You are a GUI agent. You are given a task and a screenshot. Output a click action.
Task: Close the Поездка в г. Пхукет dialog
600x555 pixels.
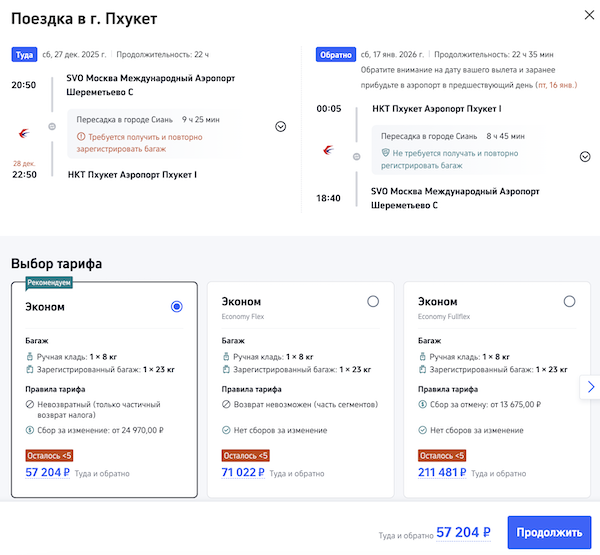click(584, 15)
